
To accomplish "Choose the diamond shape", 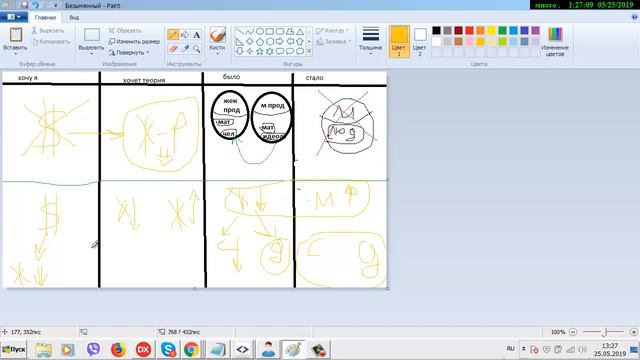I will (x=250, y=41).
